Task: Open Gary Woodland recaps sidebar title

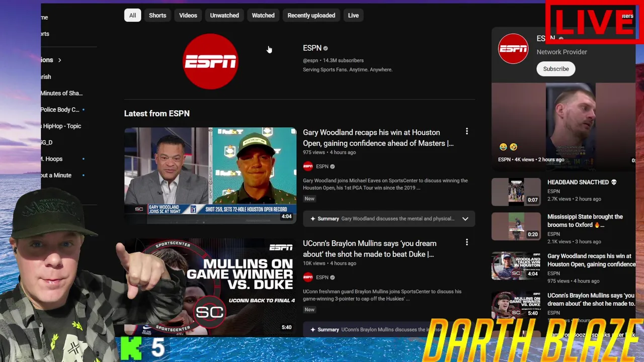Action: (592, 260)
